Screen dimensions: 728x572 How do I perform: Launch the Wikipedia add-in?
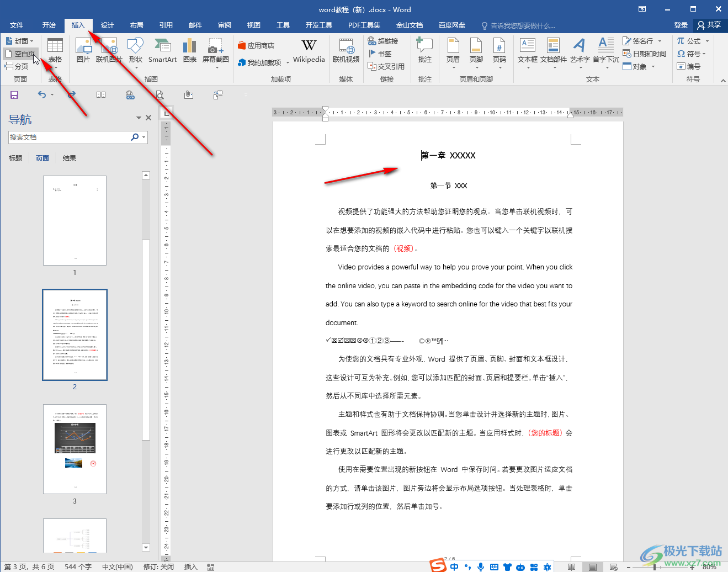pyautogui.click(x=309, y=51)
